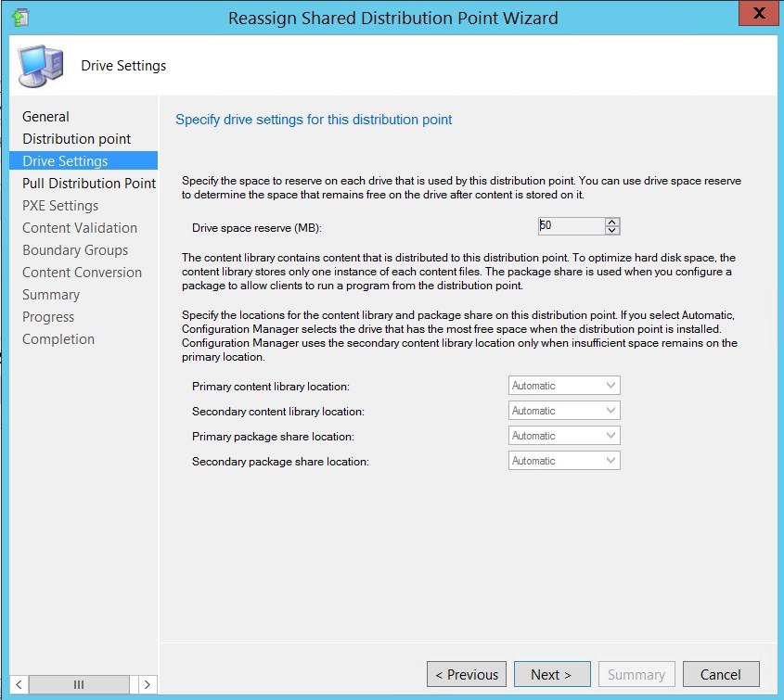Go to the PXE Settings page
Viewport: 784px width, 700px height.
tap(60, 205)
